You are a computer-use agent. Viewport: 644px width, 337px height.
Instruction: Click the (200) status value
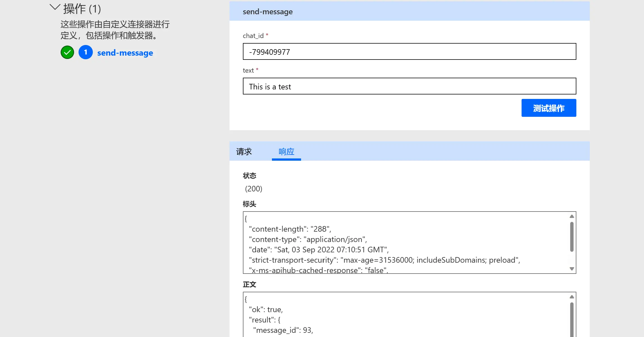click(254, 189)
